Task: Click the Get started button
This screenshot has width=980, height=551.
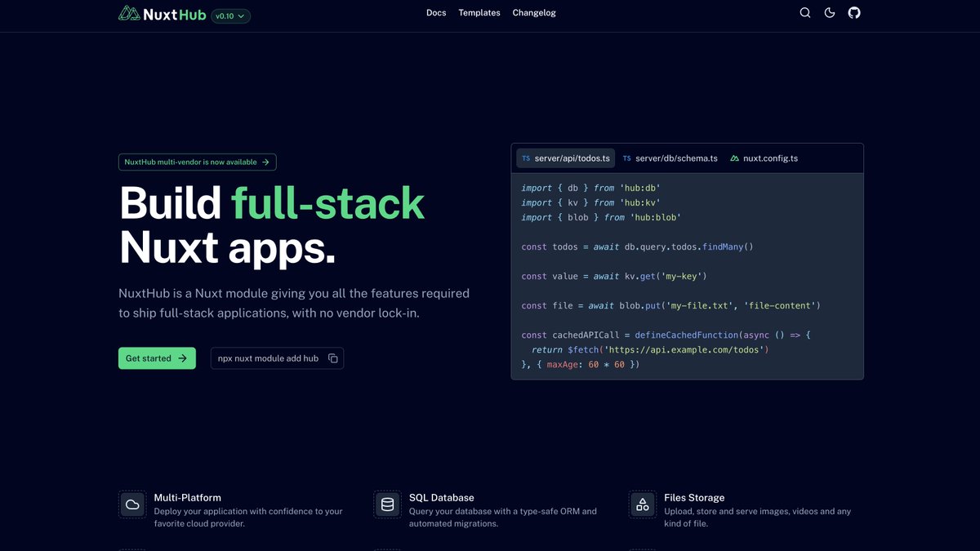Action: point(157,358)
